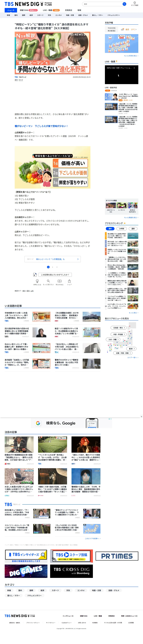Open the 九州・沖縄 area button
Viewport: 143px width, 644px height.
tap(113, 340)
